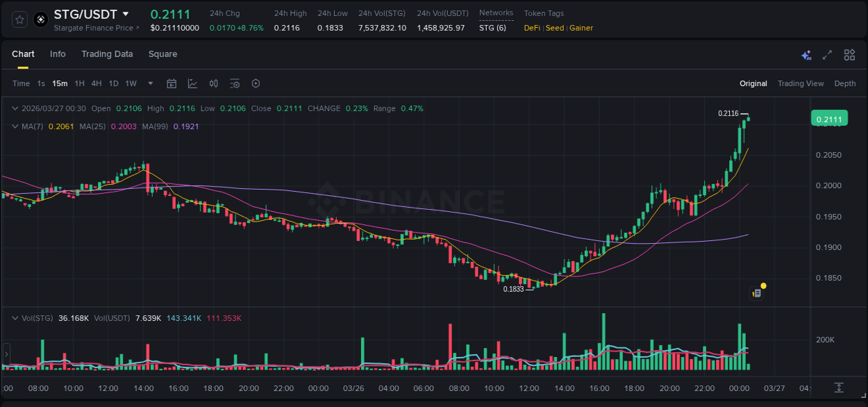Click the 24h Low value 0.1833
This screenshot has height=407, width=868.
tap(331, 28)
